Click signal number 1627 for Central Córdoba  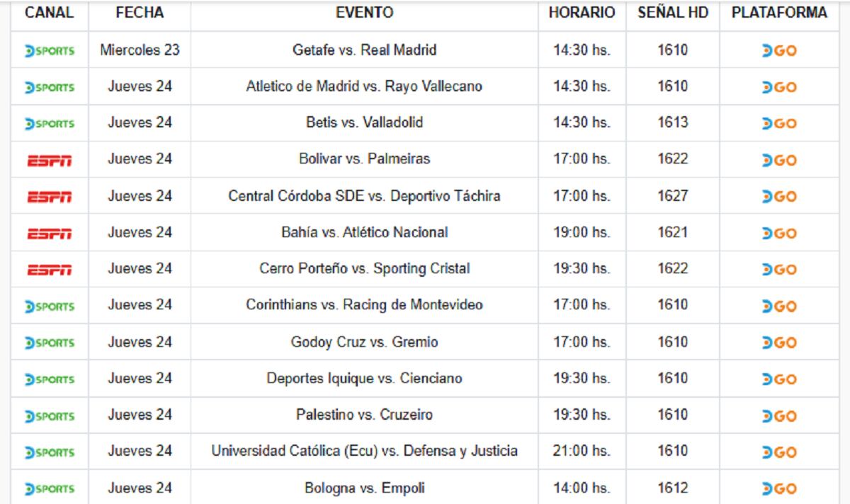[672, 196]
